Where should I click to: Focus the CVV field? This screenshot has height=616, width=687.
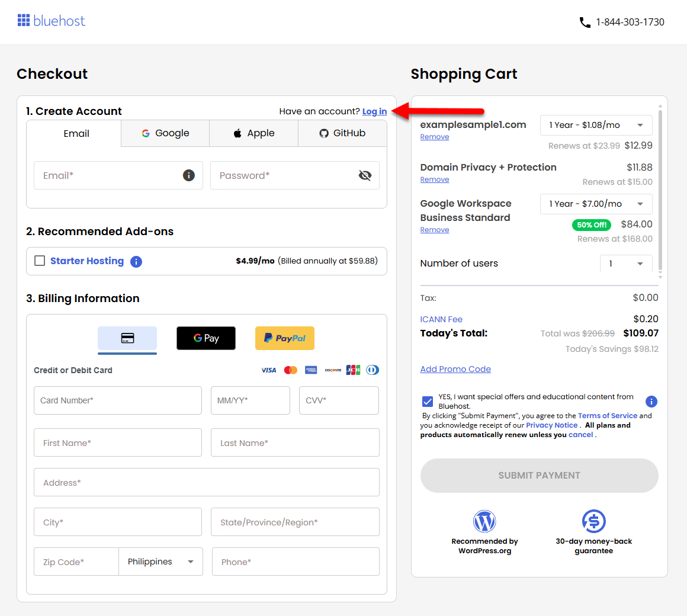[x=339, y=400]
